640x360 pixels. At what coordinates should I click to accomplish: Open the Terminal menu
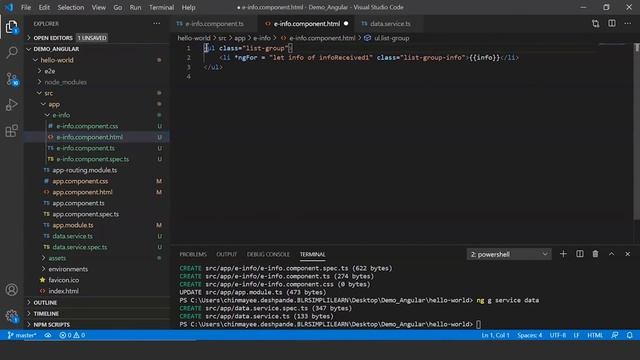click(161, 7)
